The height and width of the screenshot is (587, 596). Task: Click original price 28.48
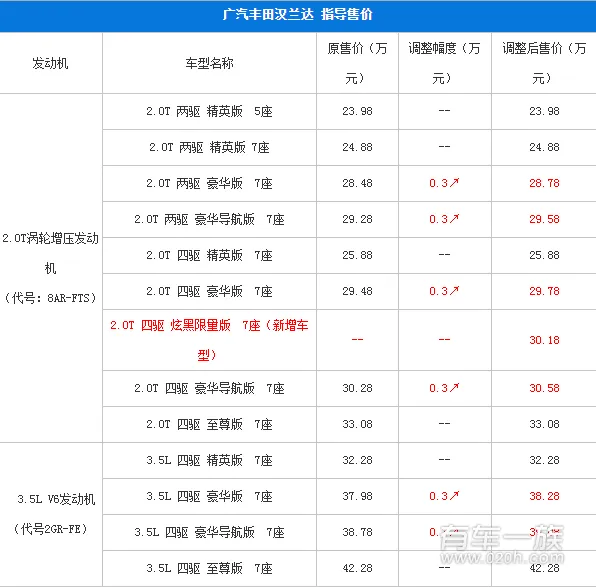tap(357, 183)
